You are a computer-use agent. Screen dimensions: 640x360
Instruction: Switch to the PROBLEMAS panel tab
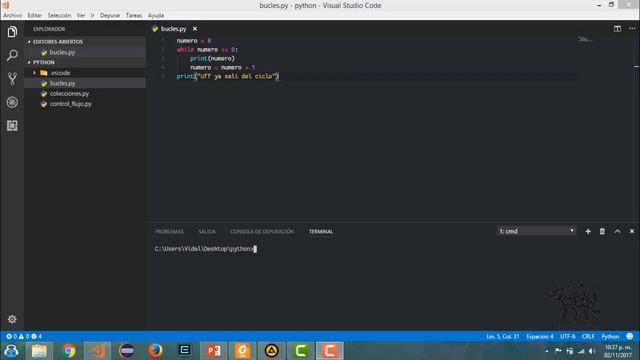click(169, 231)
